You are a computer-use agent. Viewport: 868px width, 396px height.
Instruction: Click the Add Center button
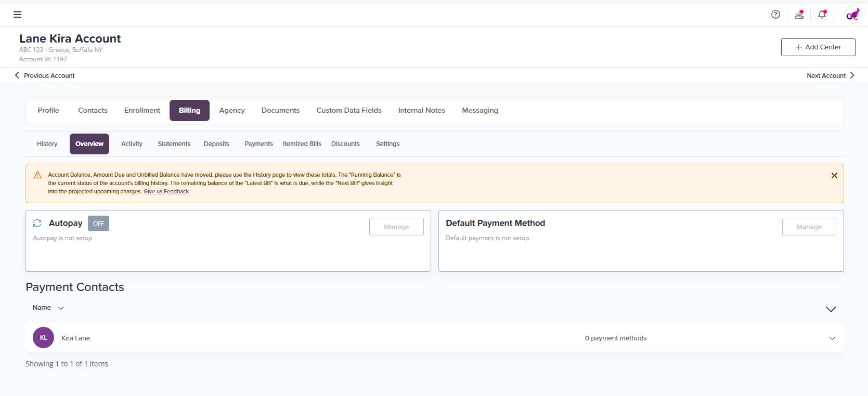pos(818,47)
